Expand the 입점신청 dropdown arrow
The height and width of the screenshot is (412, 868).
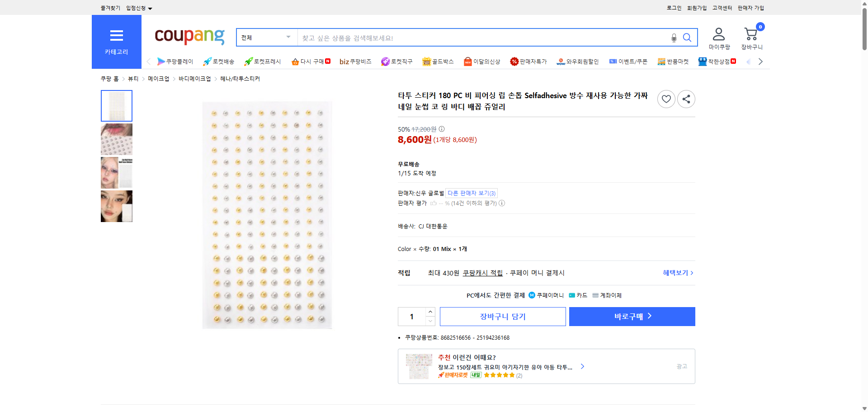[151, 8]
